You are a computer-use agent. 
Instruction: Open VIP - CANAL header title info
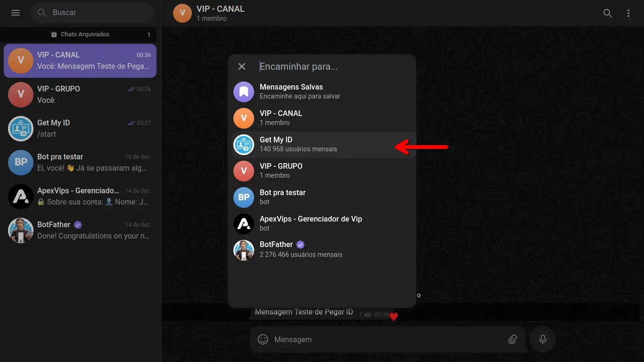[x=221, y=9]
